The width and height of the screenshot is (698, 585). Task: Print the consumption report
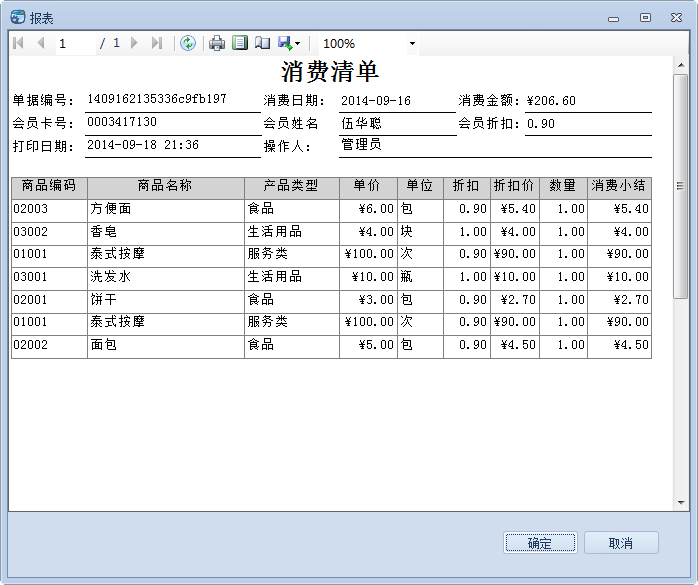click(x=217, y=43)
